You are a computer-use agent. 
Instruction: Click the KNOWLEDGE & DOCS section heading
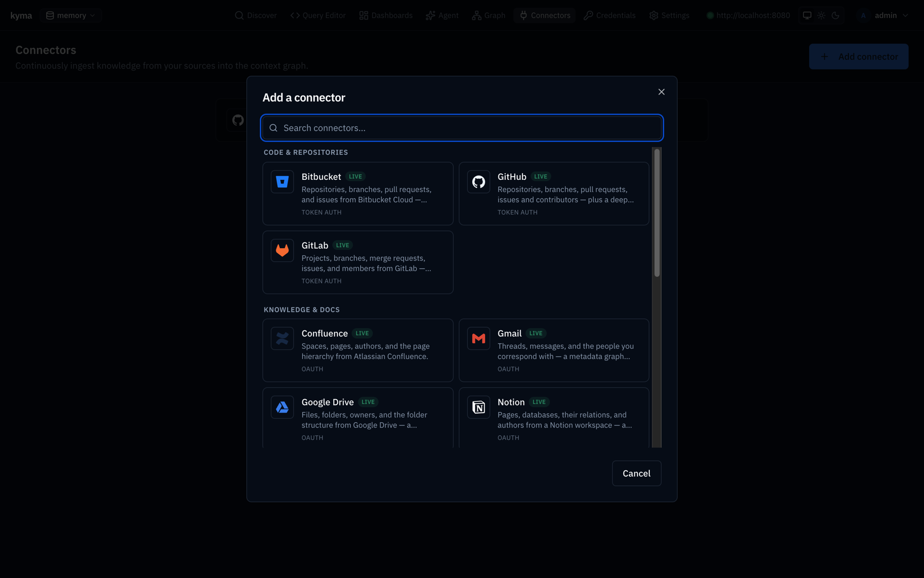click(x=302, y=310)
